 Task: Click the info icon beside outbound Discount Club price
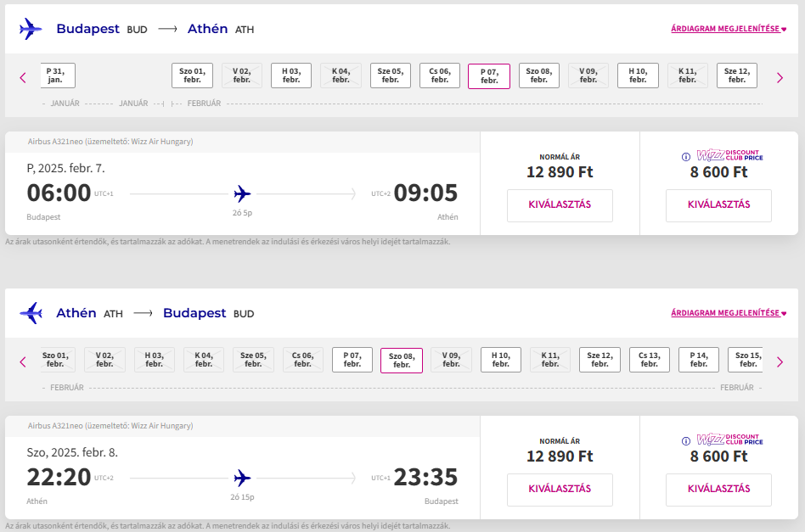click(x=686, y=156)
